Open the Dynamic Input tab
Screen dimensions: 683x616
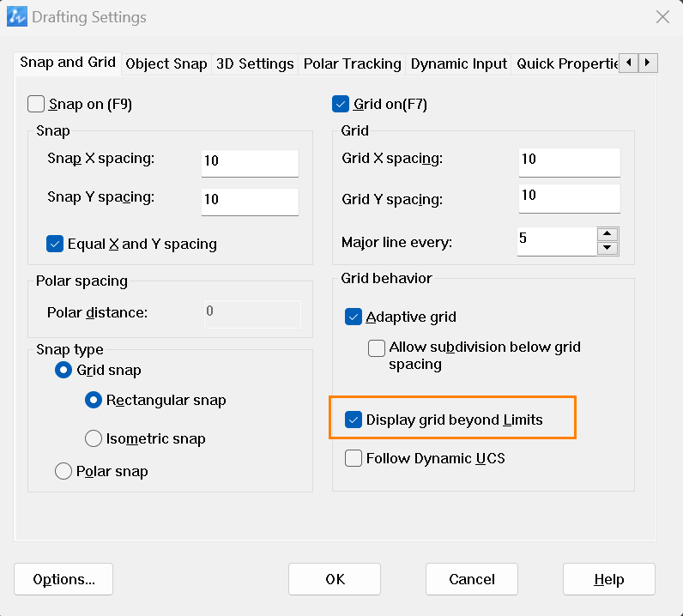pos(458,64)
